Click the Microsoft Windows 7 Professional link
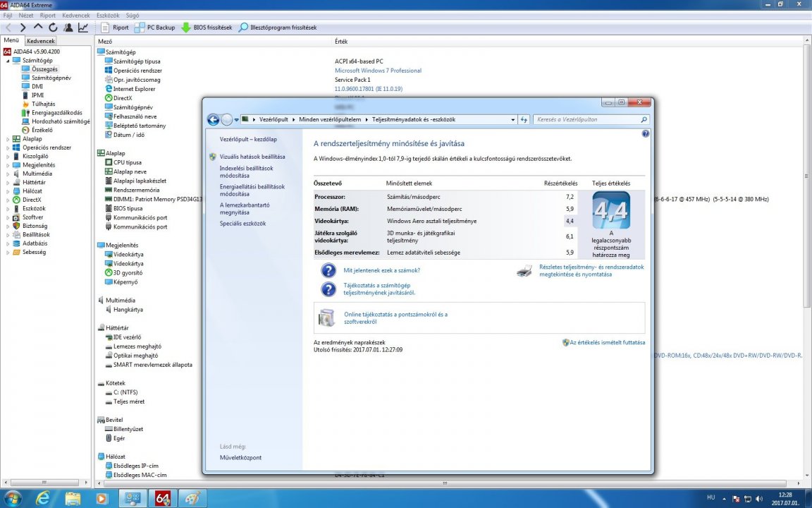The height and width of the screenshot is (508, 812). (x=378, y=71)
